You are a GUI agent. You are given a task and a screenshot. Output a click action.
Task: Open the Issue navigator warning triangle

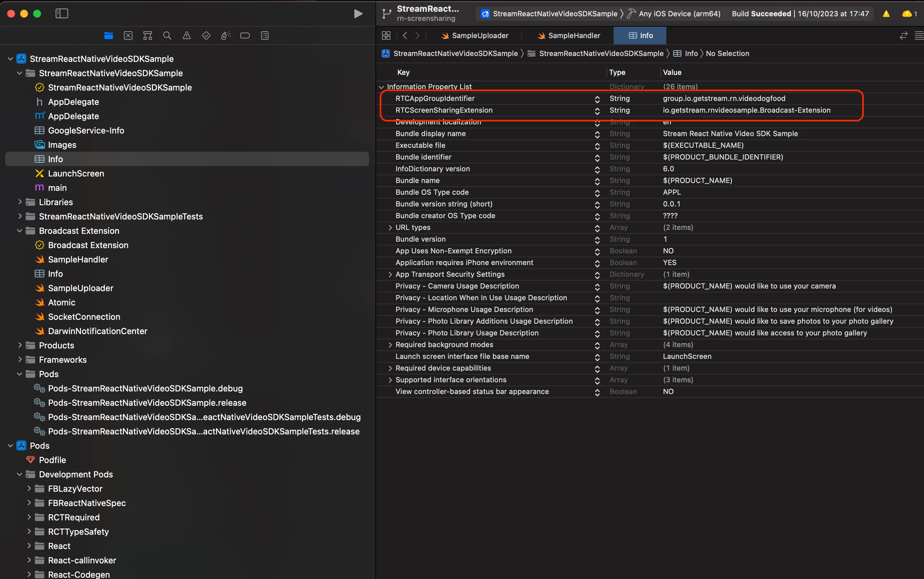pyautogui.click(x=187, y=35)
